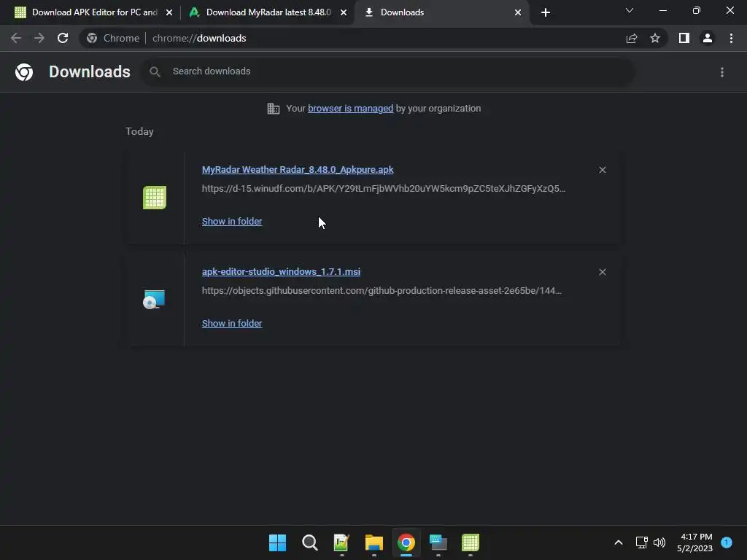The height and width of the screenshot is (560, 747).
Task: Click the MyRadar APK file icon
Action: click(x=155, y=197)
